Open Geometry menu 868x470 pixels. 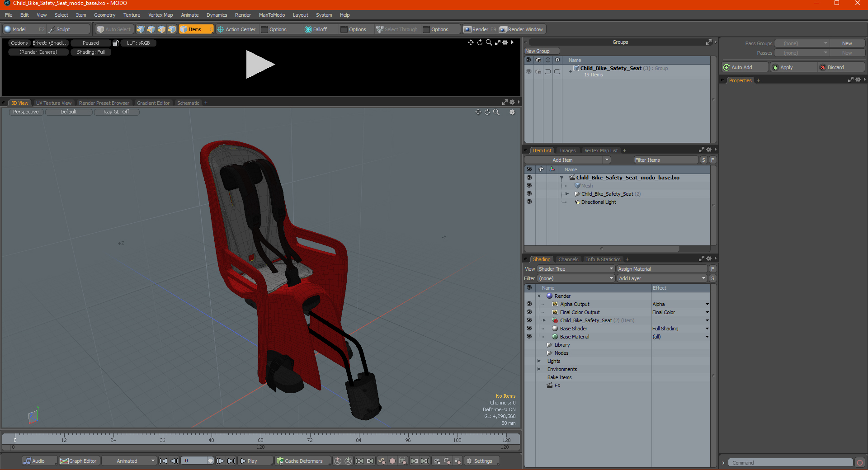pos(104,15)
